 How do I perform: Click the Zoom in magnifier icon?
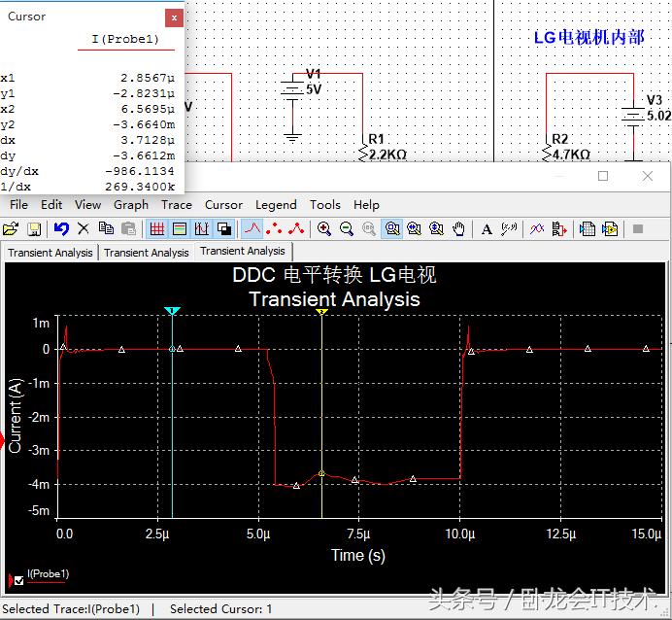tap(324, 229)
